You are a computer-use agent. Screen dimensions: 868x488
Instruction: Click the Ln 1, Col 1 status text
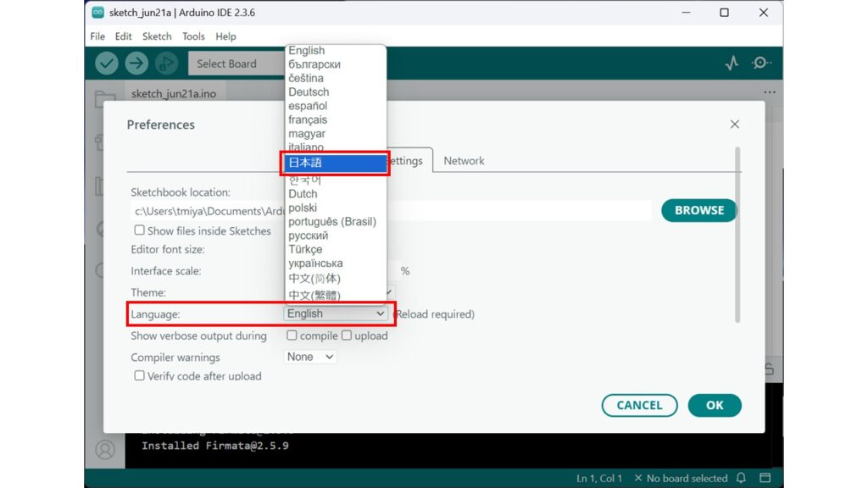click(599, 478)
